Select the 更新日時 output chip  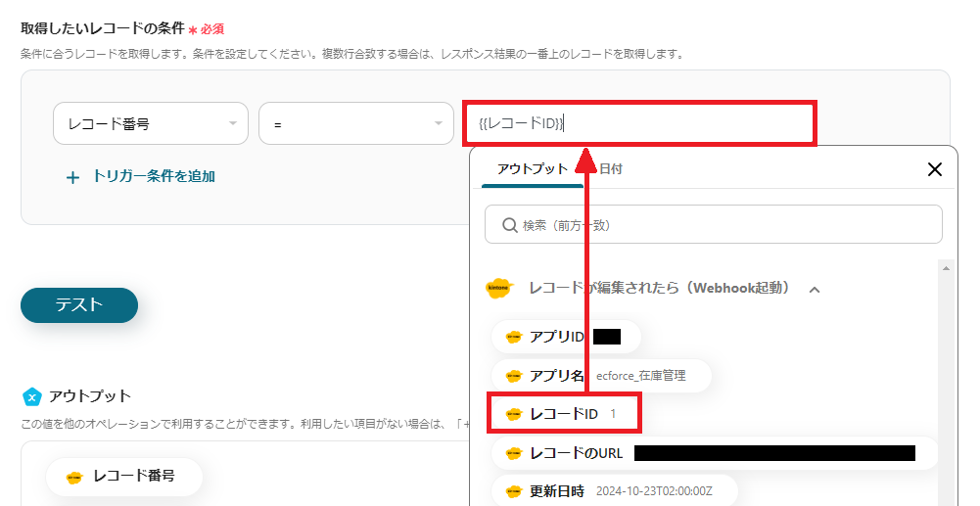615,491
